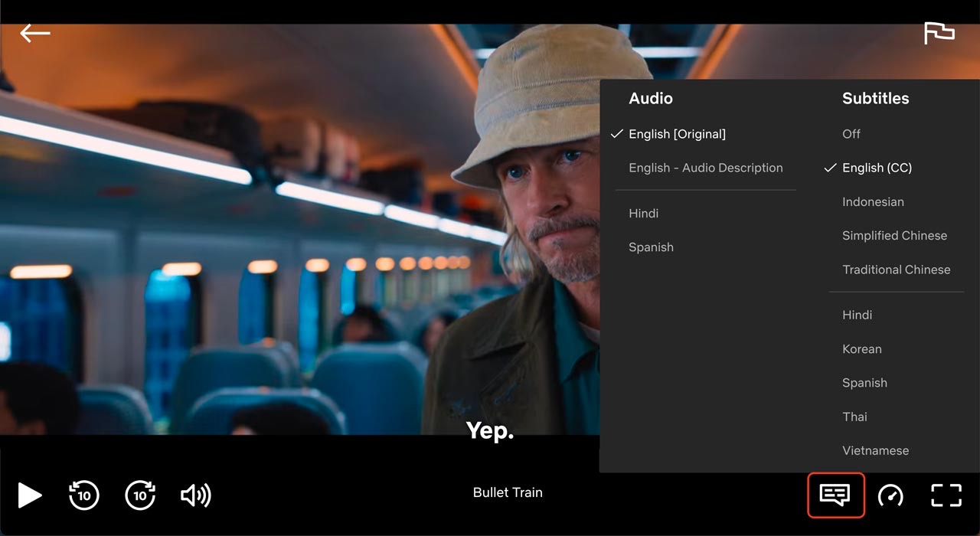Enter fullscreen mode

pyautogui.click(x=946, y=495)
